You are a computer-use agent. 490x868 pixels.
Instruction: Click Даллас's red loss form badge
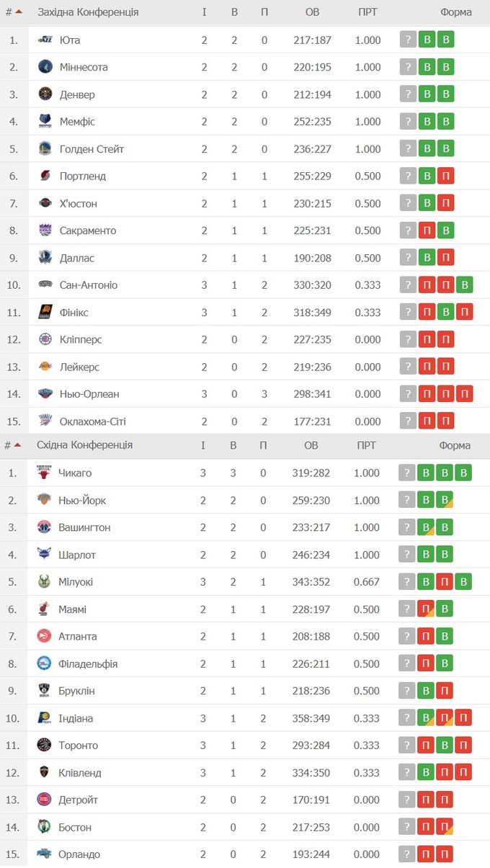(x=446, y=258)
